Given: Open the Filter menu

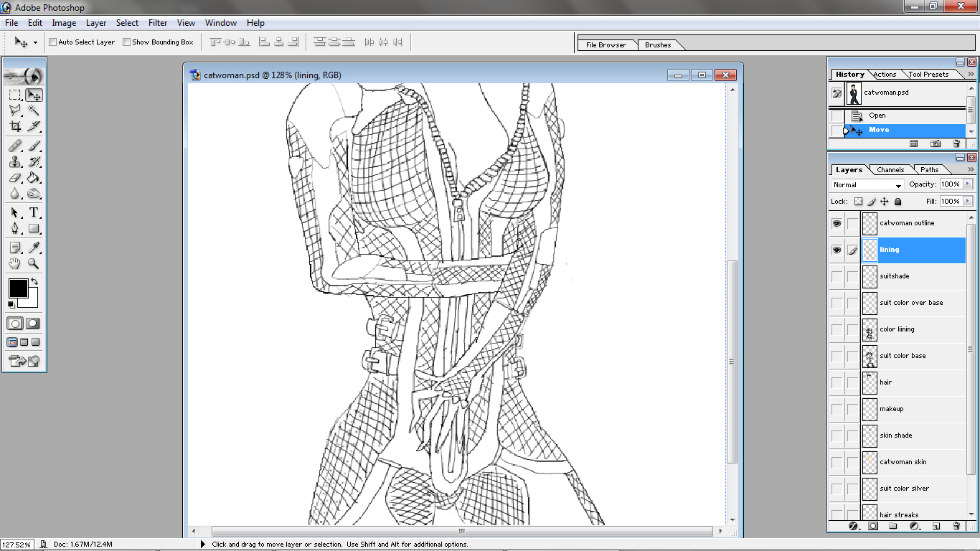Looking at the screenshot, I should [158, 23].
